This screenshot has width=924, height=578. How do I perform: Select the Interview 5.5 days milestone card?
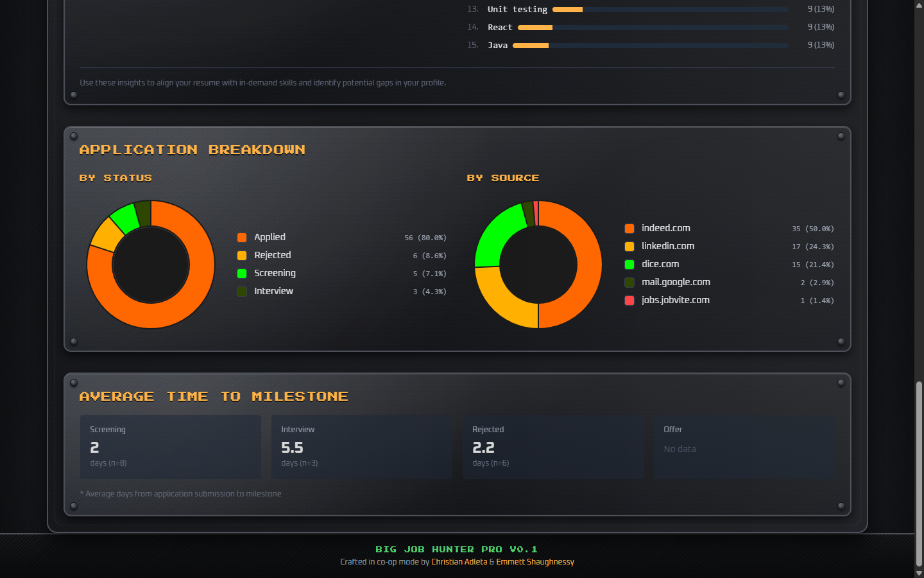[361, 446]
